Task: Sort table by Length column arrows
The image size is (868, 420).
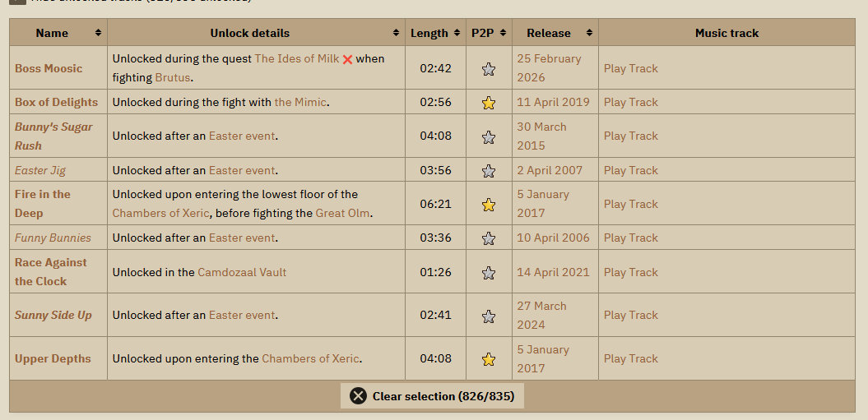Action: [457, 33]
